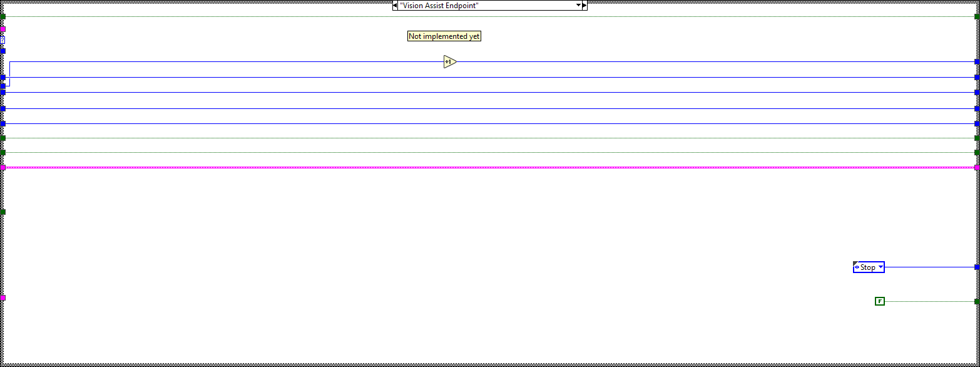Select the case selector "?" terminal
Image resolution: width=980 pixels, height=367 pixels.
(3, 40)
